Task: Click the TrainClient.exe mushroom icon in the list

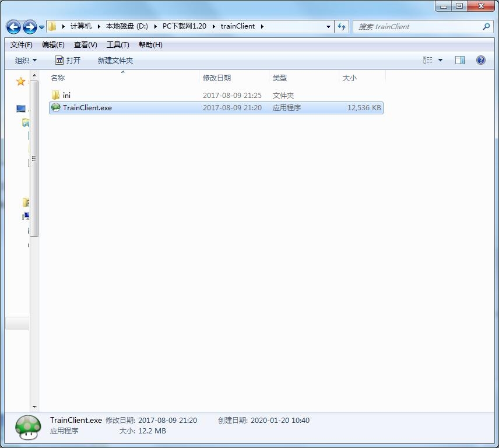Action: (x=56, y=107)
